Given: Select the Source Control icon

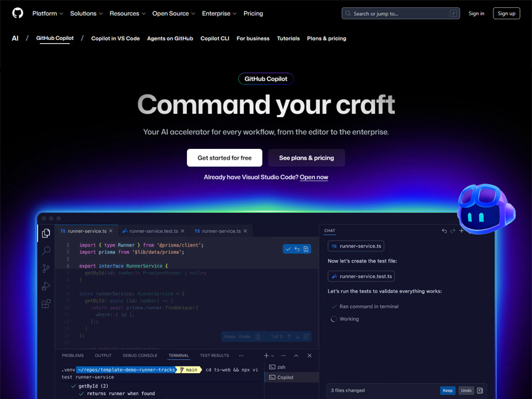Looking at the screenshot, I should pos(47,269).
